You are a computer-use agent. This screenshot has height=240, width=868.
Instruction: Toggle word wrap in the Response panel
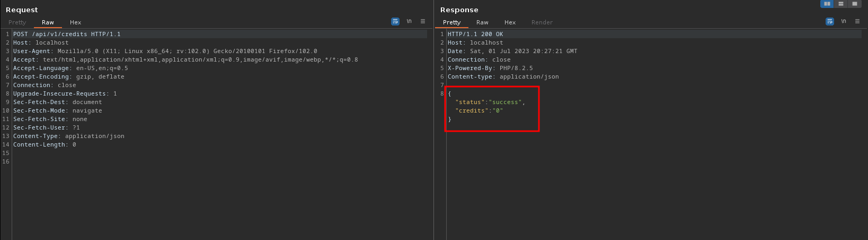pos(829,22)
